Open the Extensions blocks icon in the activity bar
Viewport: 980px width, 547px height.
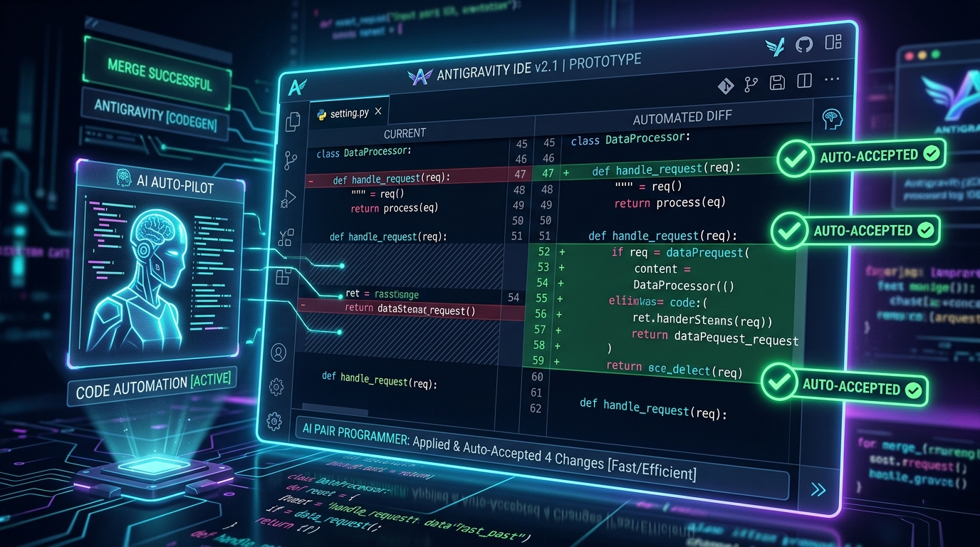(283, 275)
